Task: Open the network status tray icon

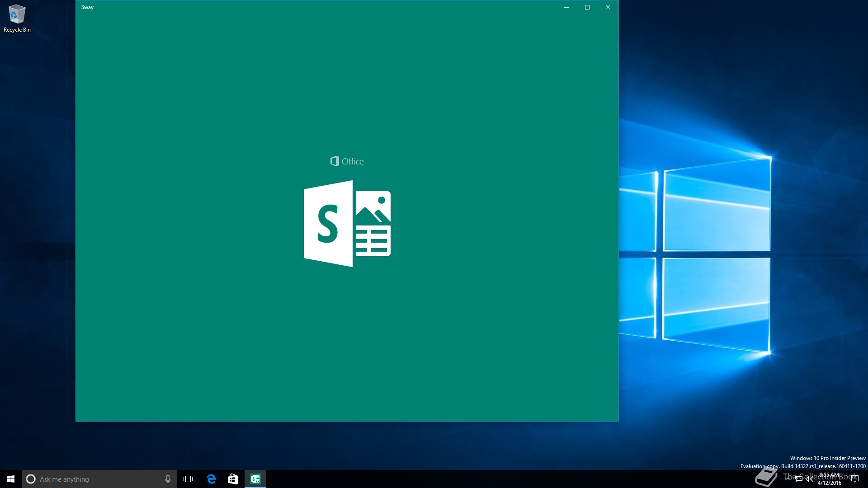Action: [x=799, y=479]
